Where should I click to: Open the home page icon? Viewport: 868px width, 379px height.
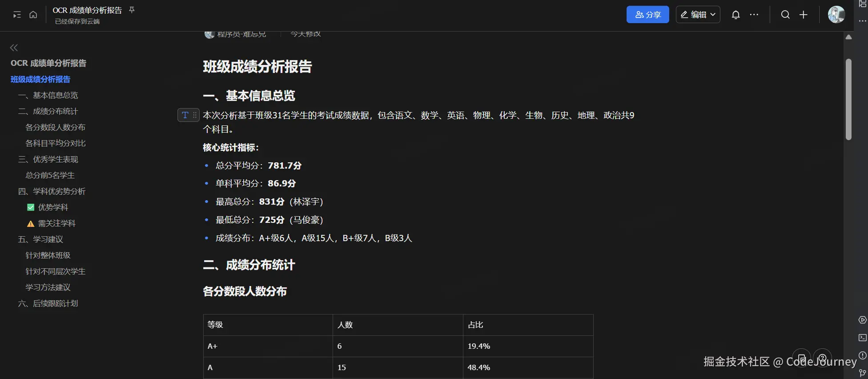tap(33, 15)
